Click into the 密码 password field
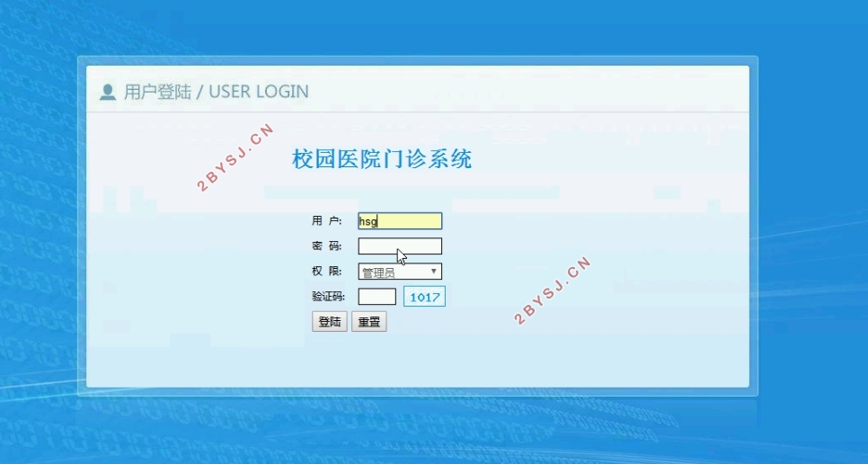This screenshot has width=868, height=464. pos(400,245)
